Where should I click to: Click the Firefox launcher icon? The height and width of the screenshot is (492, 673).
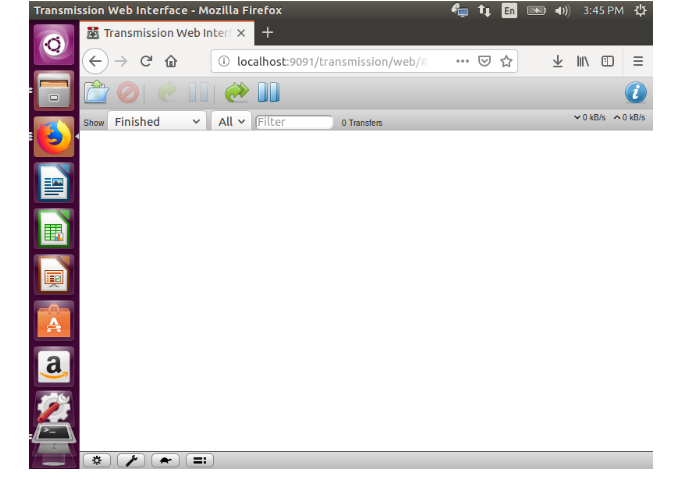pos(54,137)
